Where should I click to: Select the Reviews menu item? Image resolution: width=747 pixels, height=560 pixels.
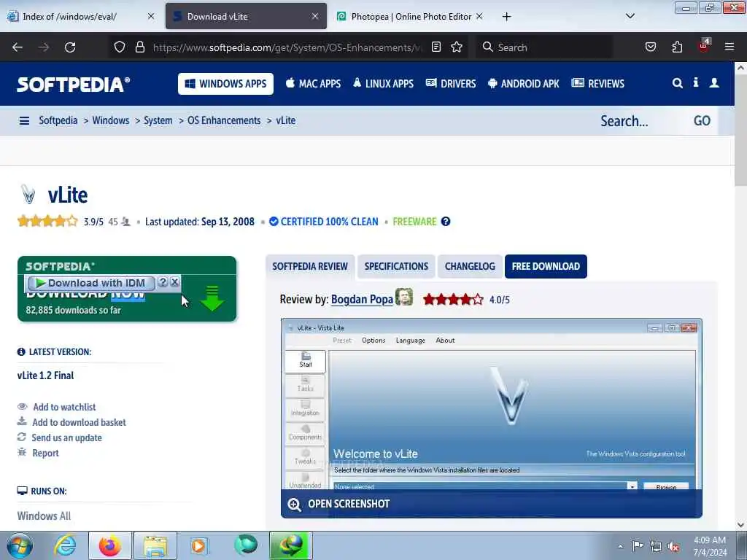pyautogui.click(x=597, y=84)
